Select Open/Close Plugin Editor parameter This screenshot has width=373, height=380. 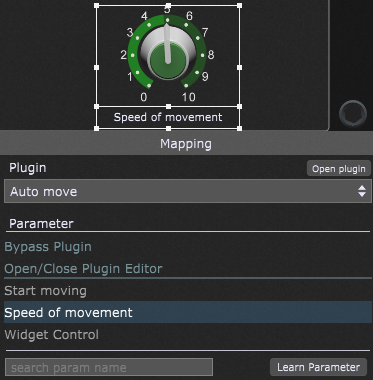(x=83, y=269)
